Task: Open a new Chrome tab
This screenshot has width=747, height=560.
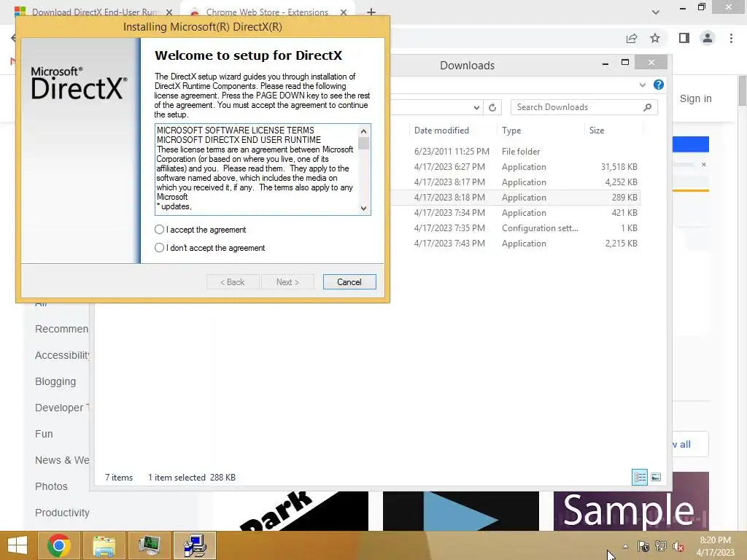Action: 371,12
